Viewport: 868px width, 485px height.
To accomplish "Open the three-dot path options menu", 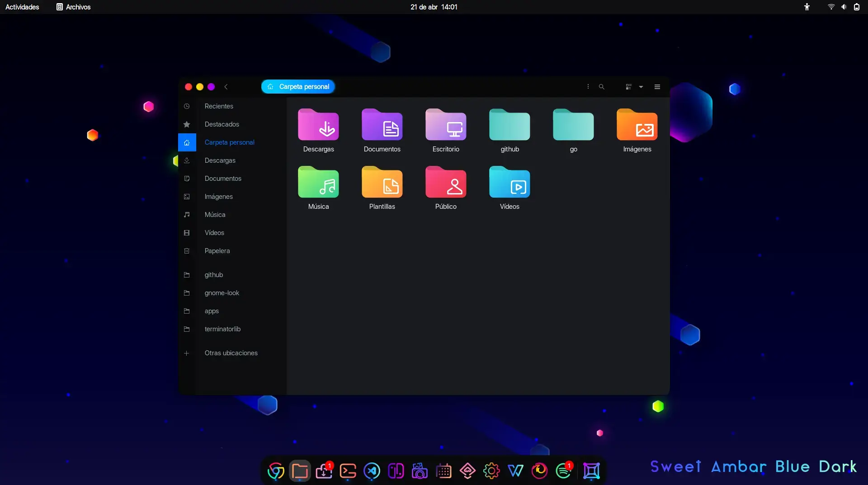I will 588,87.
